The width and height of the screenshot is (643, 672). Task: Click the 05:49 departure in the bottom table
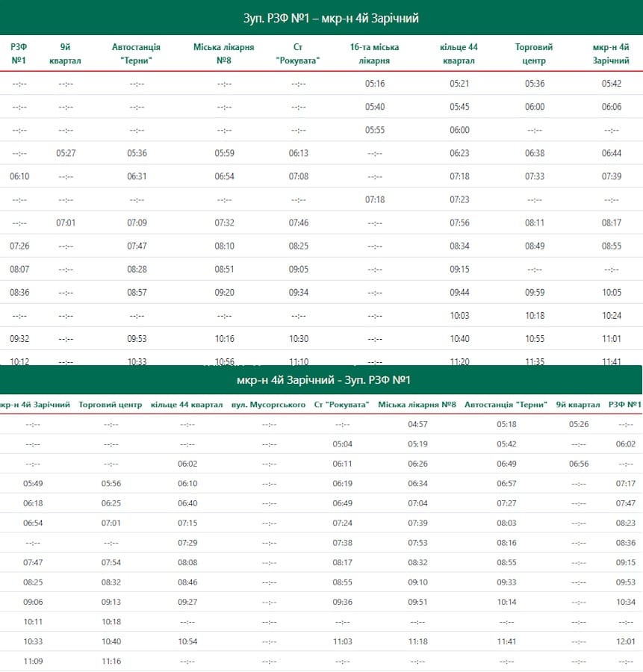point(33,483)
